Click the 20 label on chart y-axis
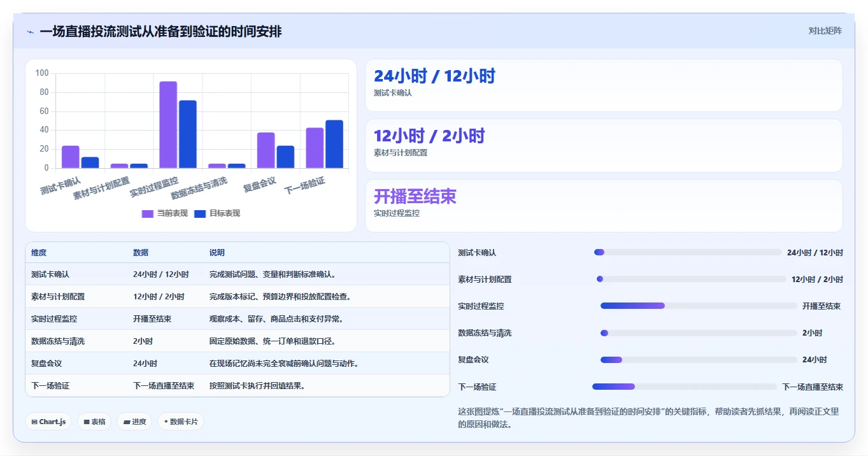868x456 pixels. 44,149
